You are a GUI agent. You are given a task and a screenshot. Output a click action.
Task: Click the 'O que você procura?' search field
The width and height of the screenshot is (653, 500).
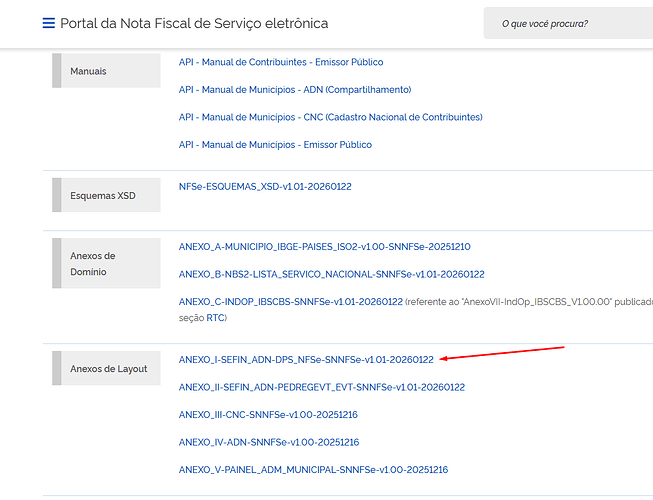point(567,23)
